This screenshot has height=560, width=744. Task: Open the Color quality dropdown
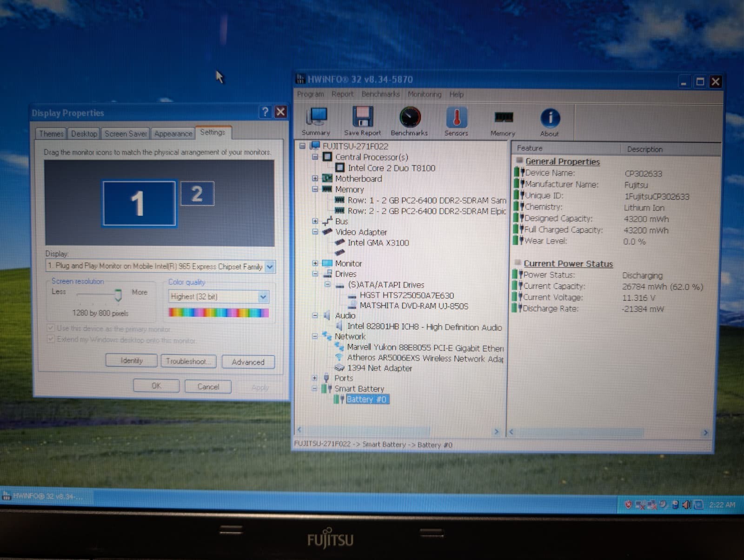[263, 297]
